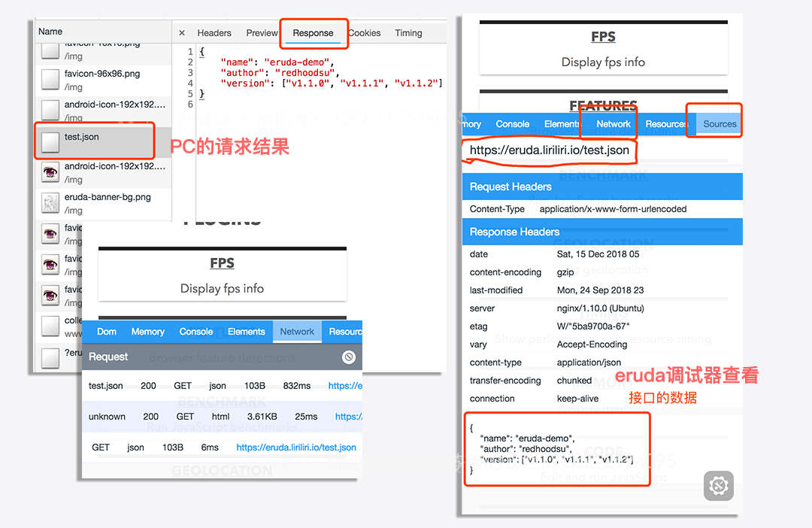Select Network tab in left eruda panel
Image resolution: width=812 pixels, height=528 pixels.
[297, 332]
